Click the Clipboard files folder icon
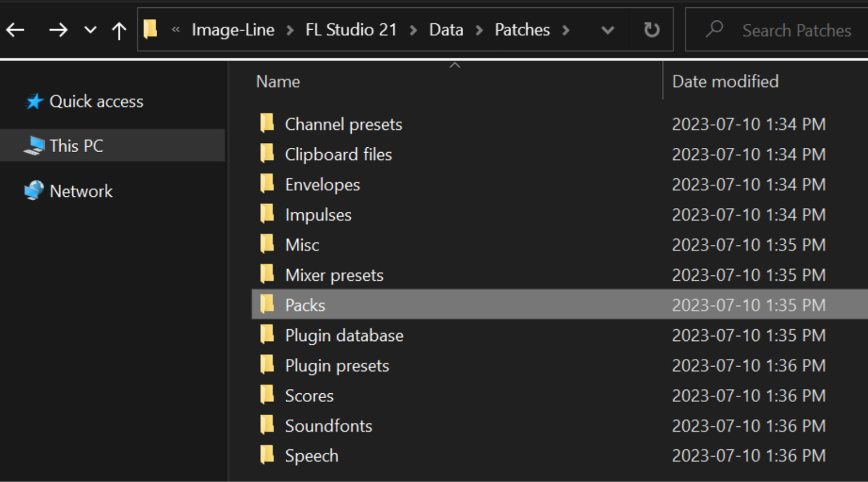Screen dimensions: 868x482 coord(267,153)
